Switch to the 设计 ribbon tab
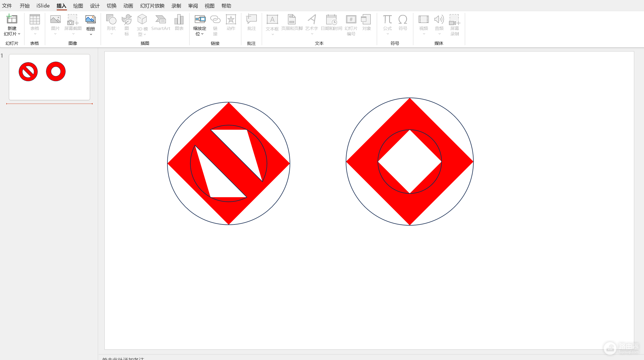644x360 pixels. coord(95,6)
